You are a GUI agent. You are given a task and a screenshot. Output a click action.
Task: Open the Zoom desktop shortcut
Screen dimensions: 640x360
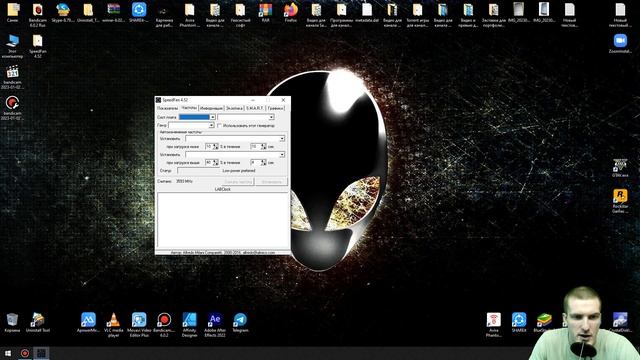coord(620,44)
